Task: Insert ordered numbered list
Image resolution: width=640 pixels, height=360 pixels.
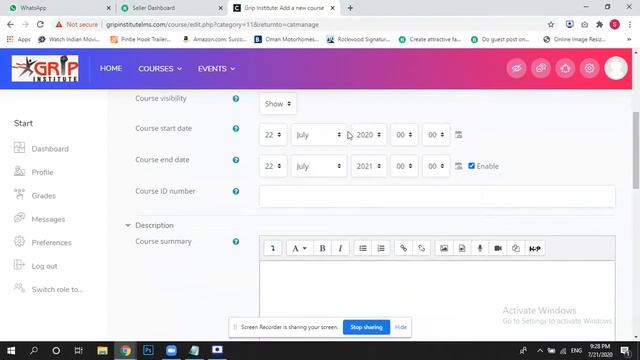Action: (381, 248)
